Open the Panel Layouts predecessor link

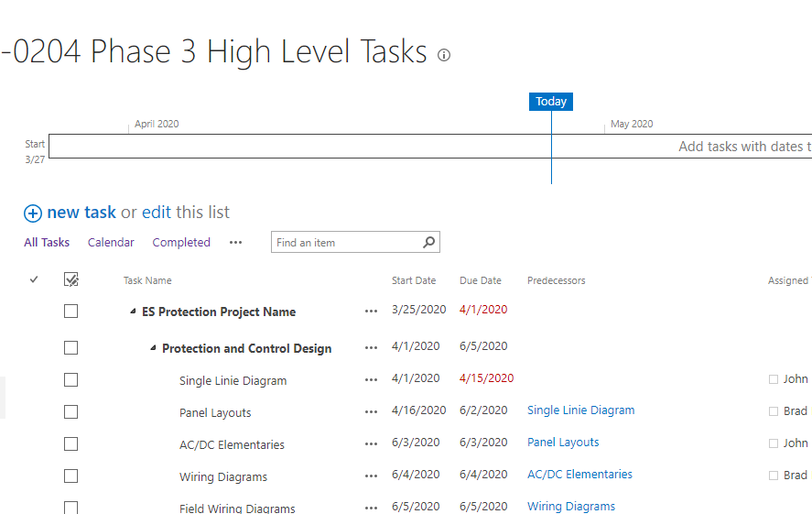click(563, 443)
